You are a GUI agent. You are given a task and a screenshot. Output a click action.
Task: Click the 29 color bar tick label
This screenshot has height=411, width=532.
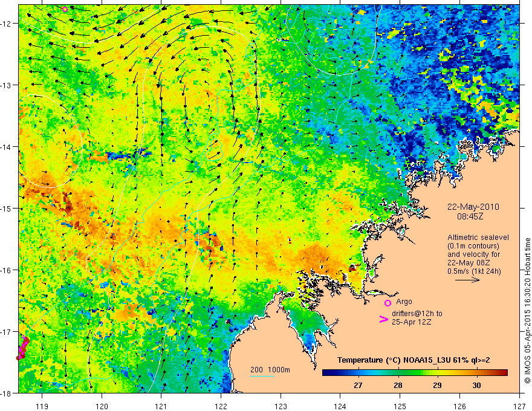(x=437, y=385)
